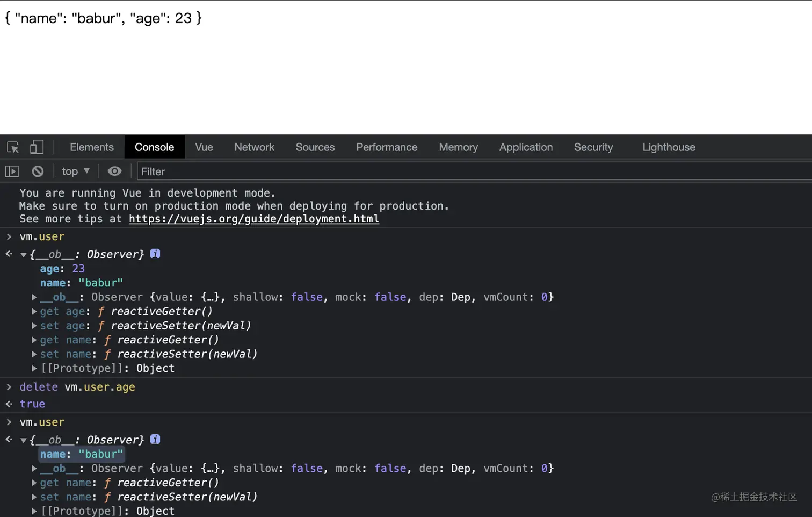
Task: Expand __ob__ in the last vm.user output
Action: 34,469
